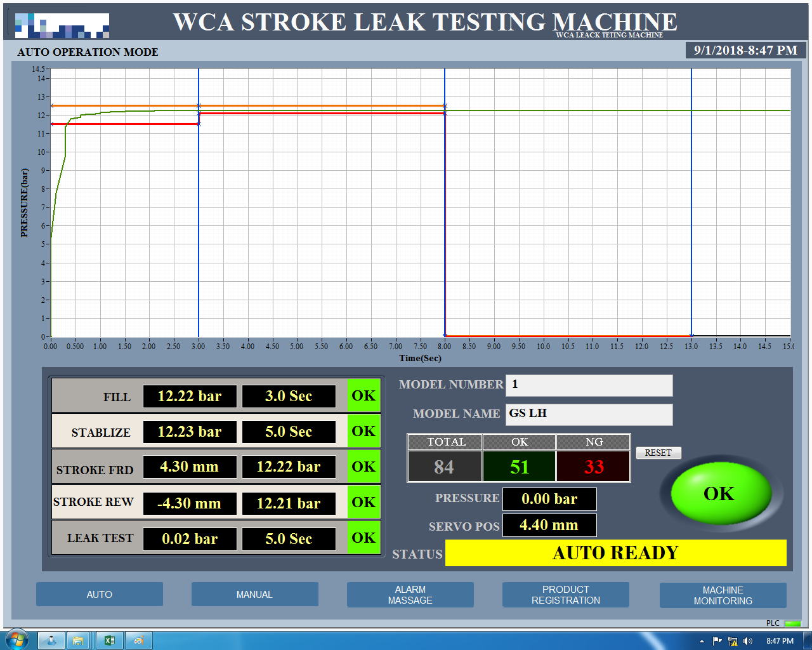Click the yellow AUTO READY status bar
Viewport: 812px width, 650px height.
tap(615, 553)
